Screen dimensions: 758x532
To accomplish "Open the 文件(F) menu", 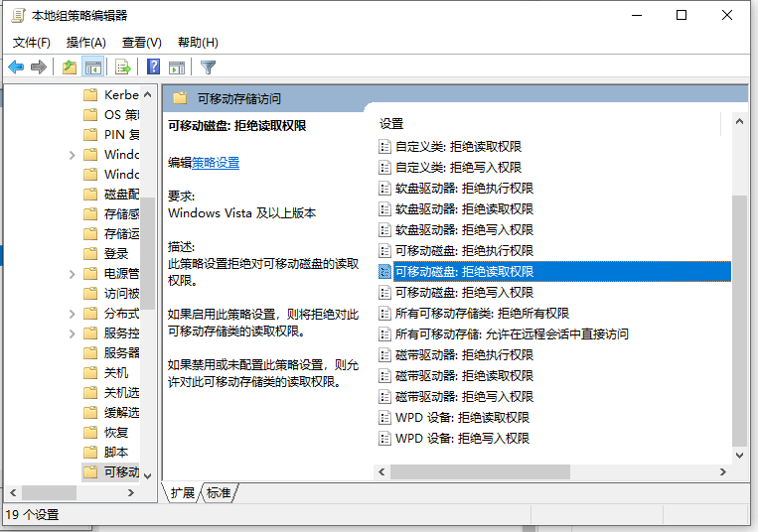I will (32, 43).
